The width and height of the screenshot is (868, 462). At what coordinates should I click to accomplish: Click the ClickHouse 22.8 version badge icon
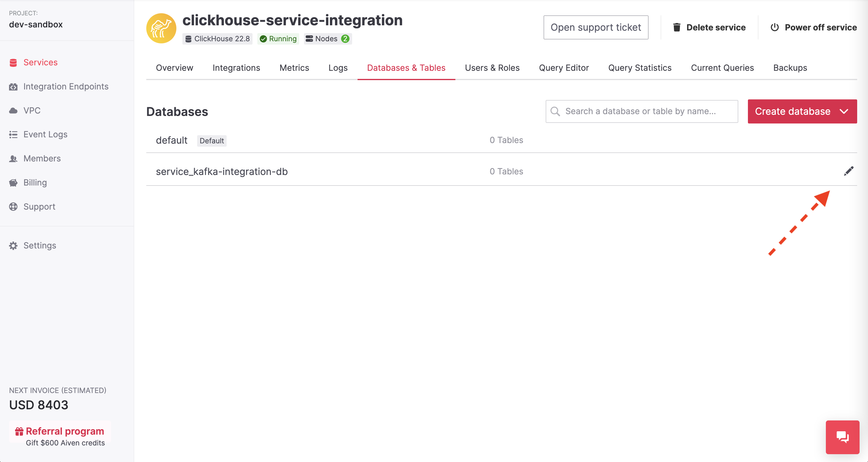click(188, 39)
